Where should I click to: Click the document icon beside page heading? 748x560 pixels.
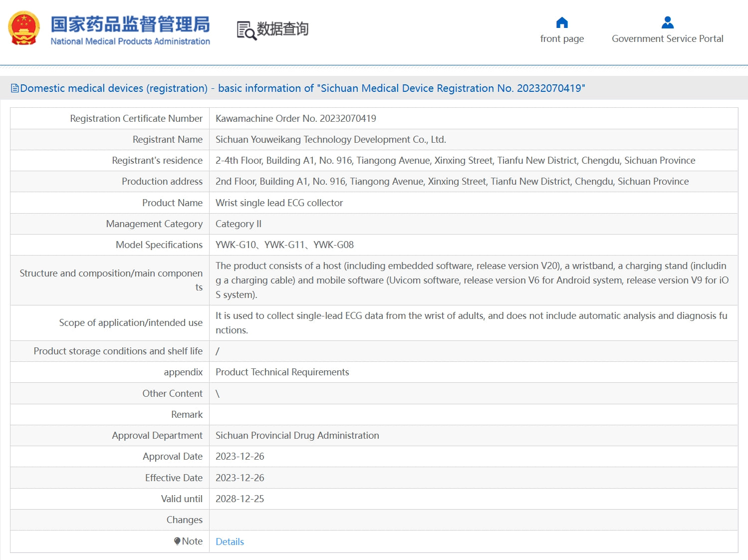(x=15, y=88)
